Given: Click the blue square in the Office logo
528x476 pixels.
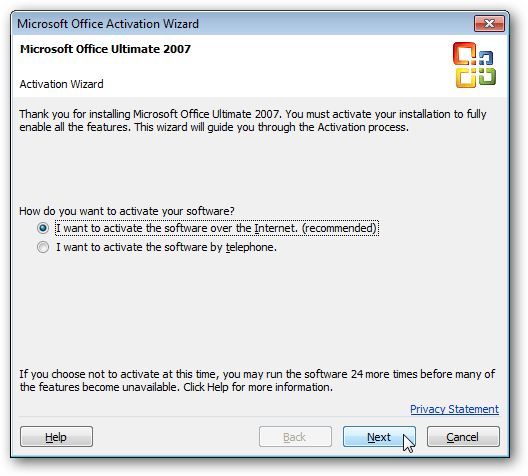Looking at the screenshot, I should pyautogui.click(x=486, y=58).
